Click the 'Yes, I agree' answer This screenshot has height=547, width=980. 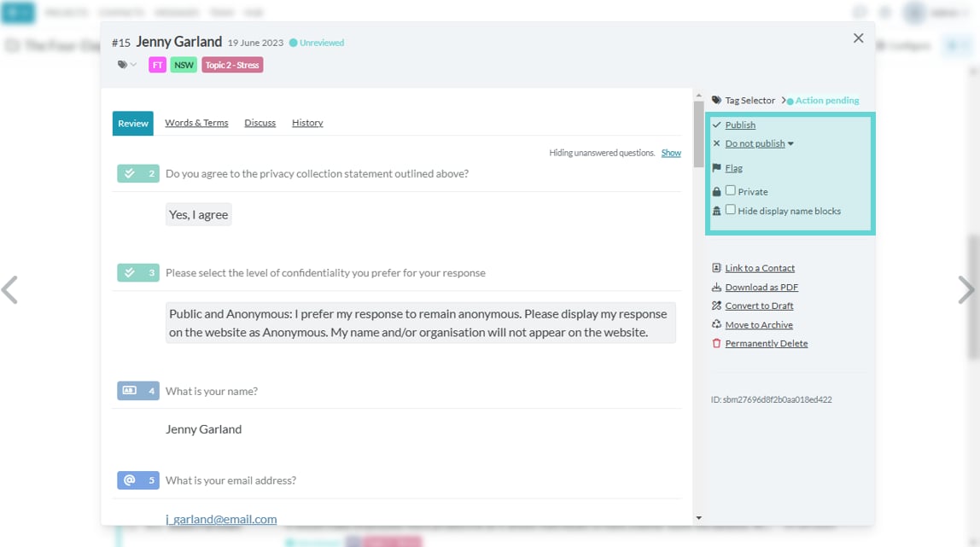198,215
